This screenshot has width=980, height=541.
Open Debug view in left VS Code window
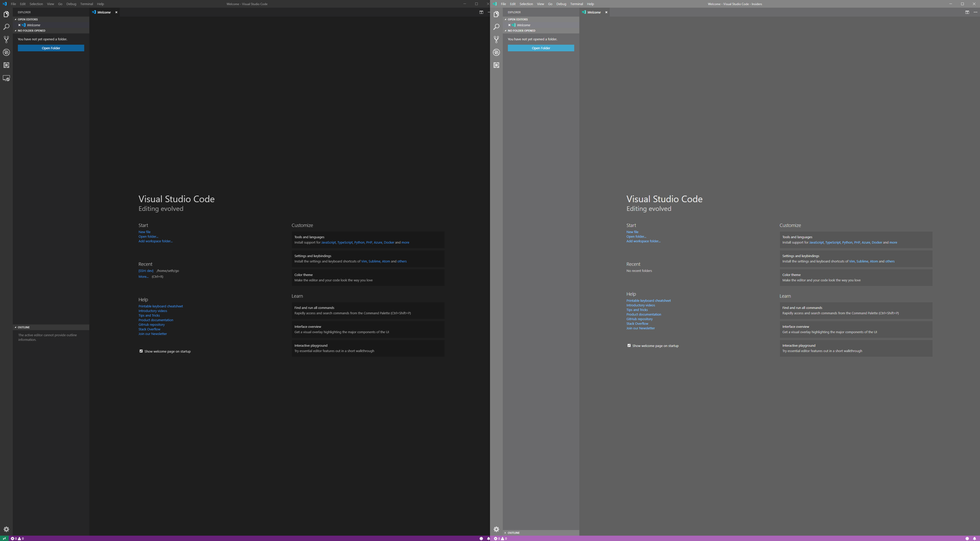coord(6,53)
